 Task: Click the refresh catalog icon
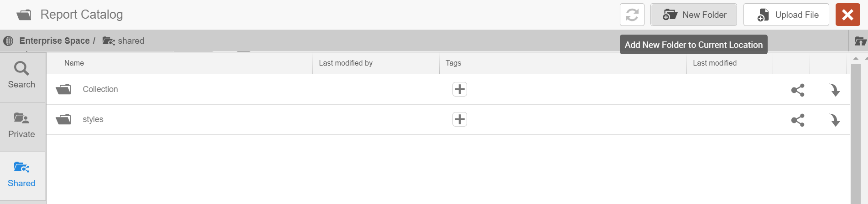632,15
